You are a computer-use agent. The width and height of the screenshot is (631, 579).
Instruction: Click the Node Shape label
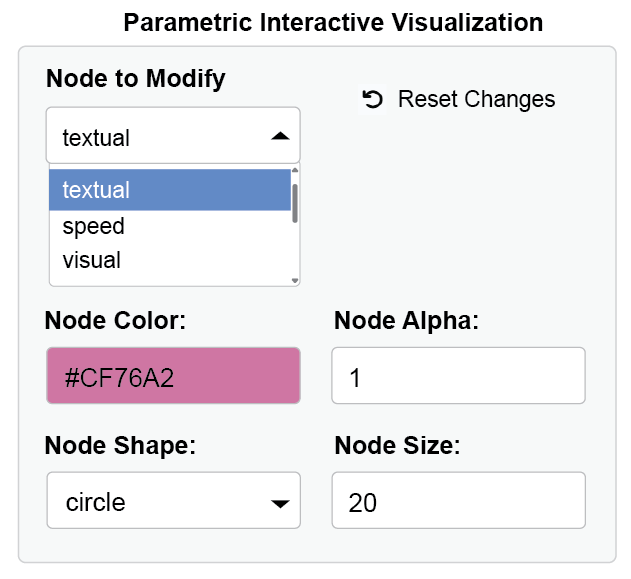coord(120,446)
